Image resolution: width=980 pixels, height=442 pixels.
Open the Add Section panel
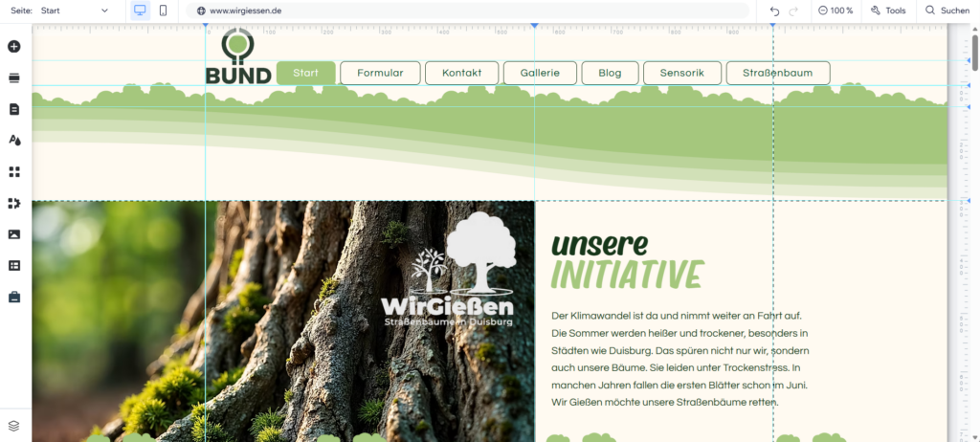click(x=14, y=77)
